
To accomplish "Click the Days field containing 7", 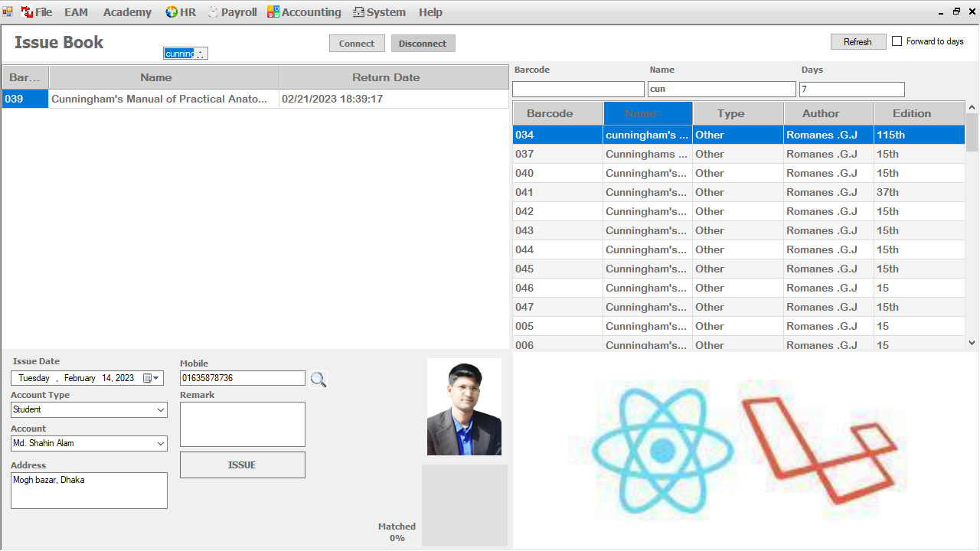I will pos(851,90).
